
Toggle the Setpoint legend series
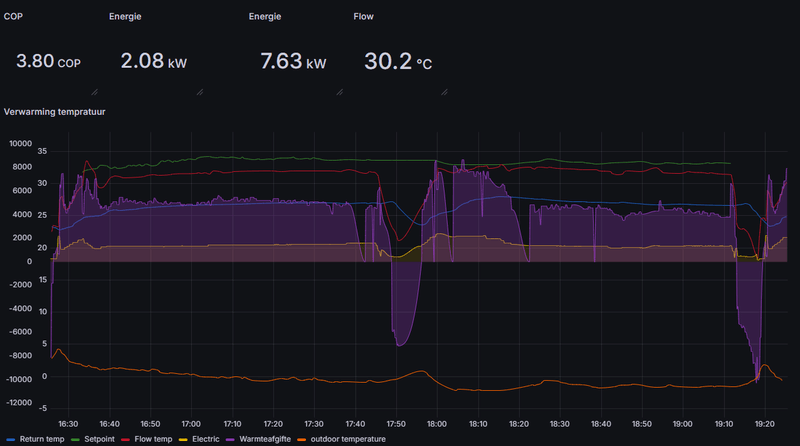[x=99, y=439]
